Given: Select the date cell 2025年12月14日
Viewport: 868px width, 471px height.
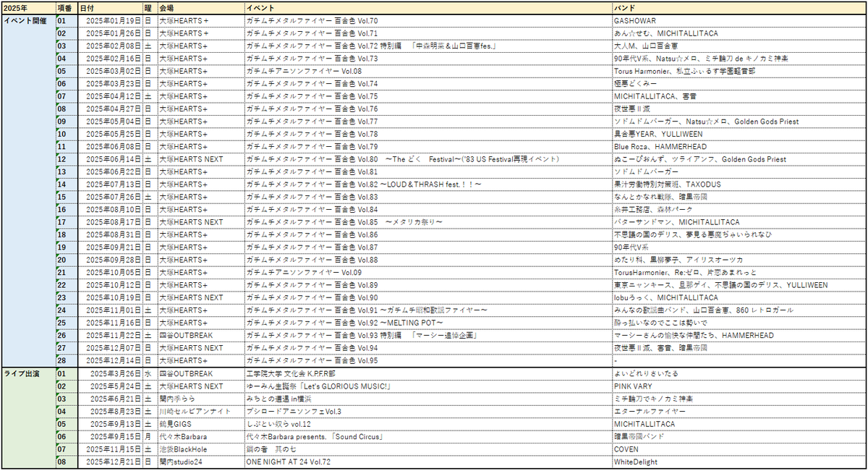Looking at the screenshot, I should (x=110, y=360).
